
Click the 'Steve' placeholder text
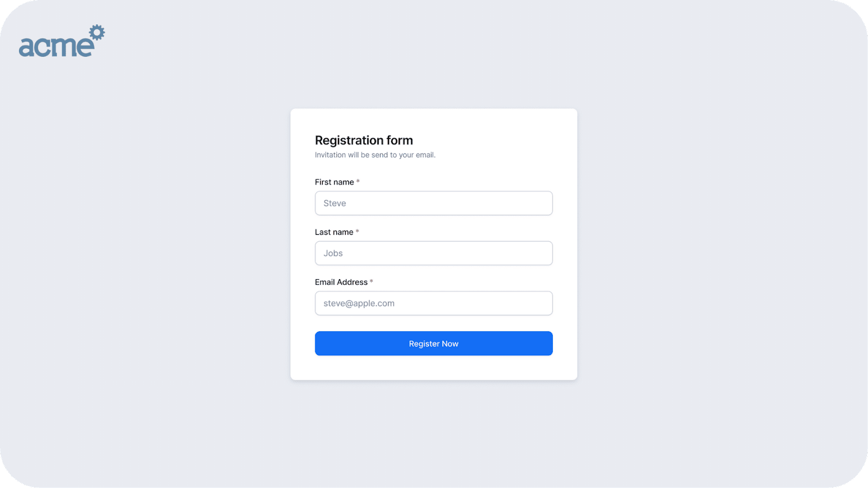point(335,203)
